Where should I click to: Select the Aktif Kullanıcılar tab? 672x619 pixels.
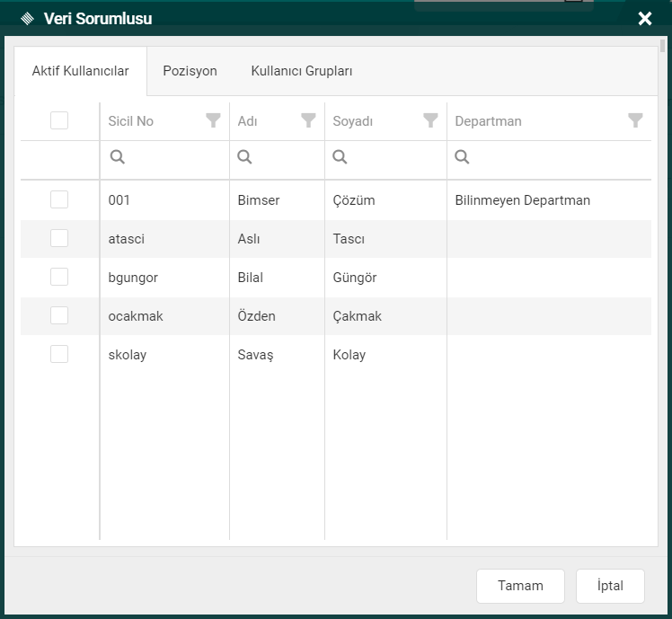pos(80,71)
